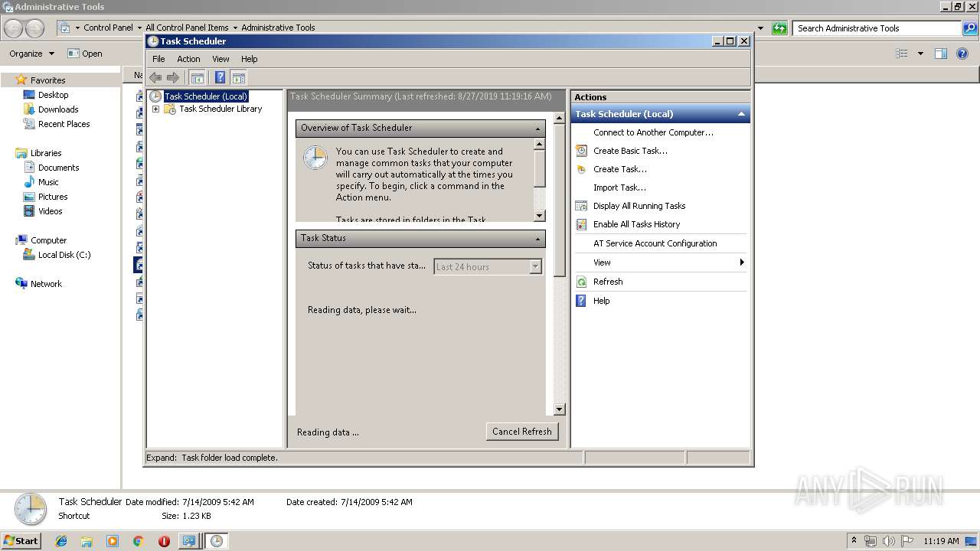
Task: Click the green refresh button beside the Explorer address bar
Action: click(x=779, y=28)
